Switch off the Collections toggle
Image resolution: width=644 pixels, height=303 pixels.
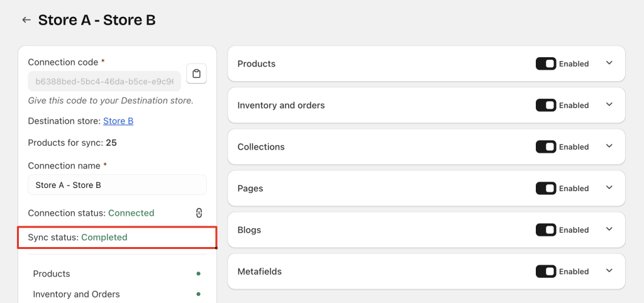(x=545, y=146)
